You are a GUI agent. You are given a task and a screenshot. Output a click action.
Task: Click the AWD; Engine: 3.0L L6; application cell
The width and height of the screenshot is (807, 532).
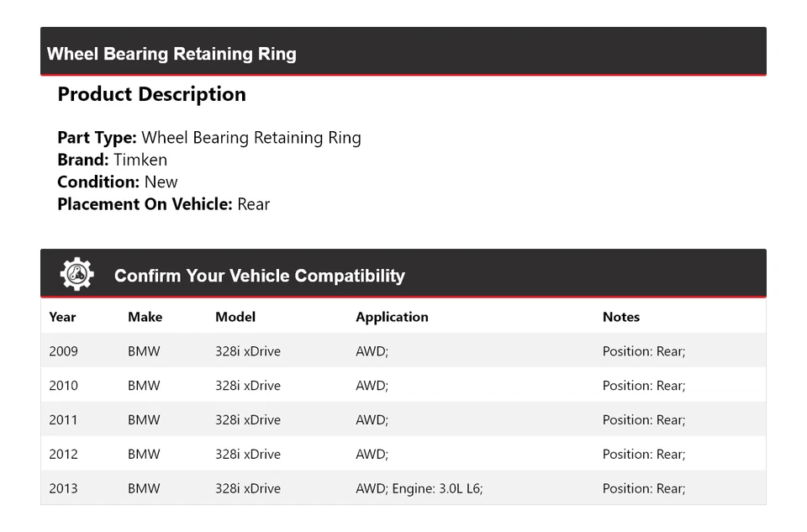[x=419, y=488]
